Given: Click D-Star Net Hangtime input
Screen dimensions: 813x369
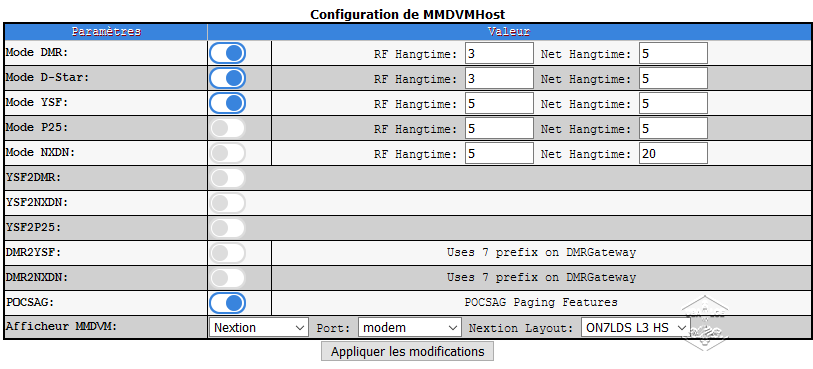Looking at the screenshot, I should (673, 78).
